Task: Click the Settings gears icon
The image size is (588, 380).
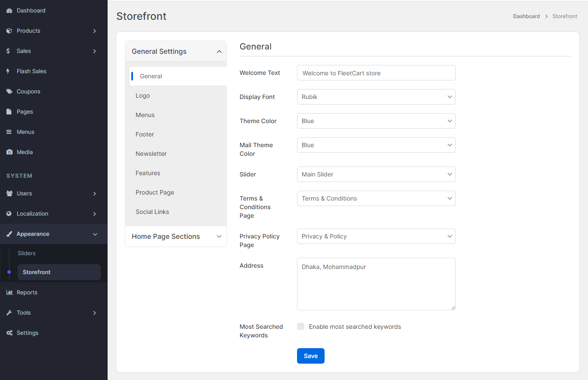Action: pyautogui.click(x=9, y=333)
